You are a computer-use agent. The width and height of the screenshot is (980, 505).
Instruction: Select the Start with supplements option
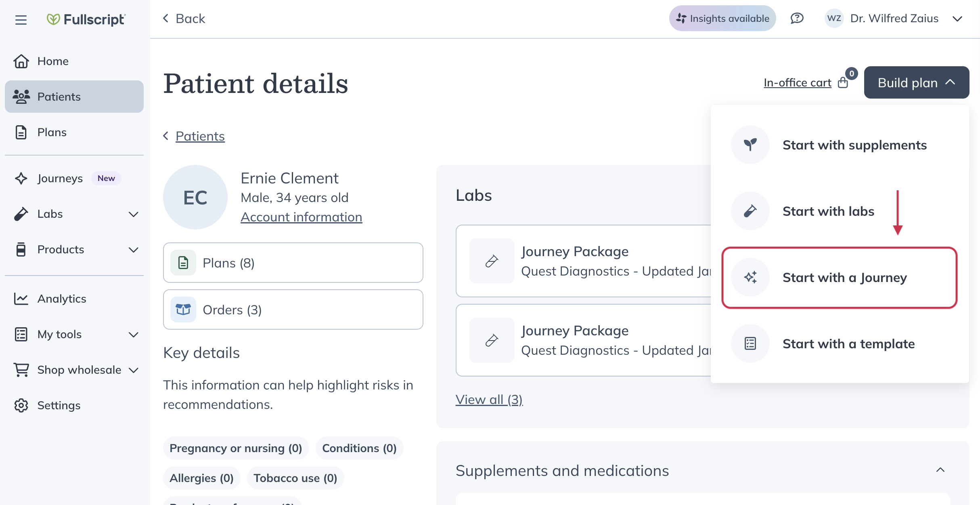[x=854, y=145]
